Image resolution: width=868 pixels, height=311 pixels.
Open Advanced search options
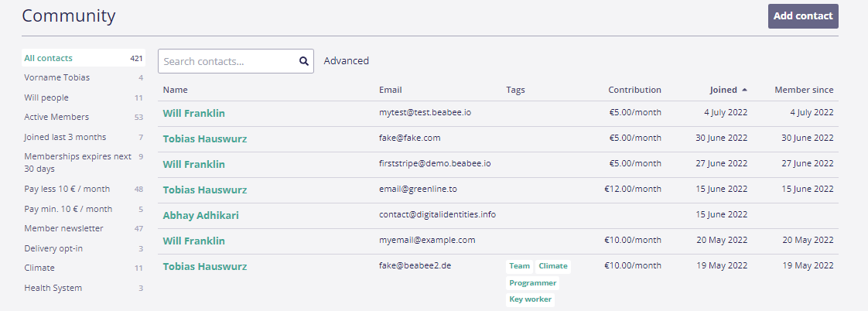346,61
